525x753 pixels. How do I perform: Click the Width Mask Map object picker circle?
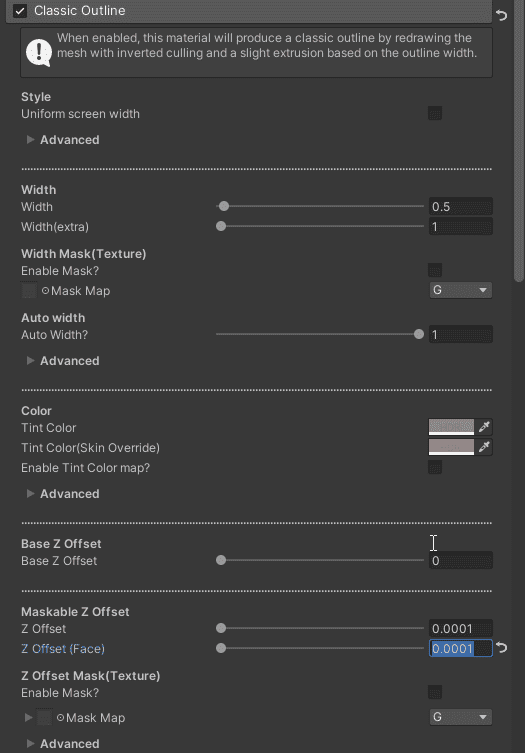pyautogui.click(x=46, y=291)
